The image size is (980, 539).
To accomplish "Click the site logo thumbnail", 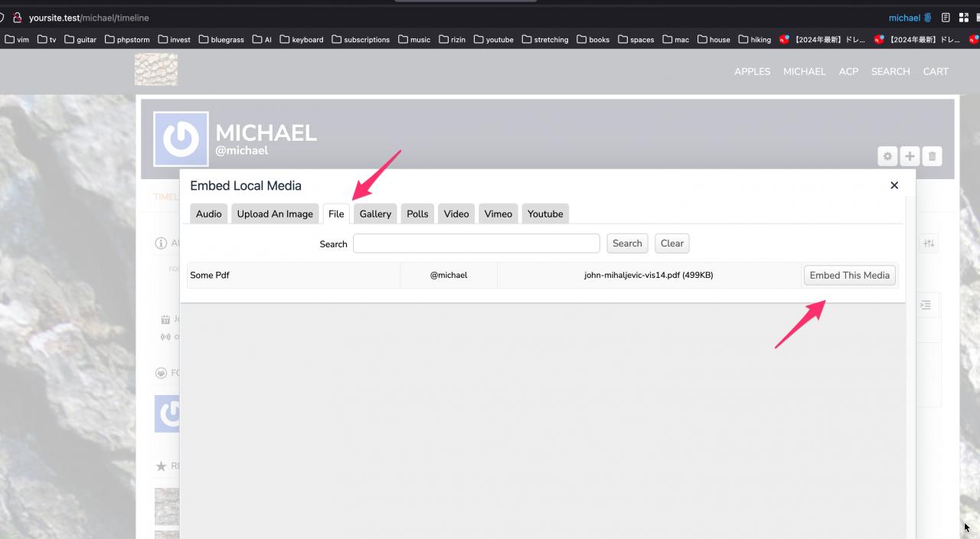I will (156, 70).
